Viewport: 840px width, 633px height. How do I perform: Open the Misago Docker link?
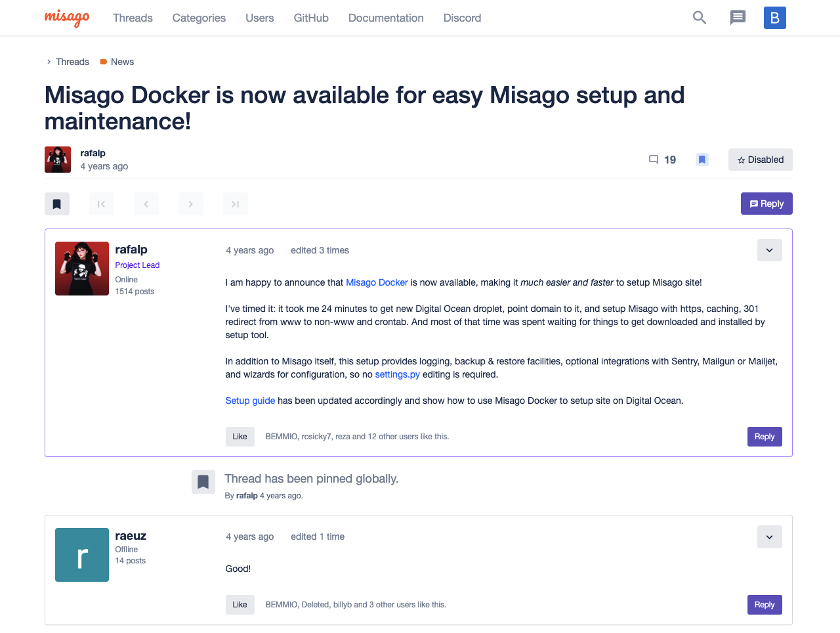point(377,282)
